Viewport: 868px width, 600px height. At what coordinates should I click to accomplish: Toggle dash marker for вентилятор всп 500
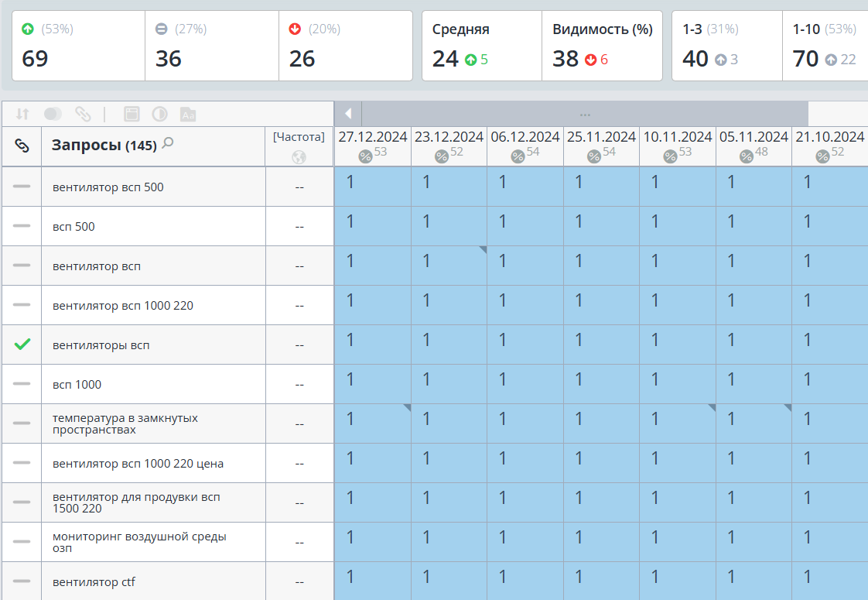point(22,187)
